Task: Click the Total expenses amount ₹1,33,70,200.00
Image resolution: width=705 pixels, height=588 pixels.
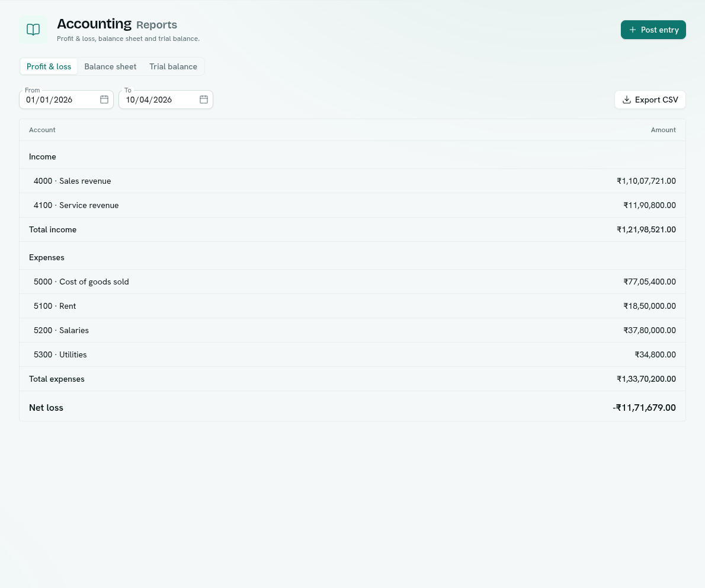Action: click(x=646, y=379)
